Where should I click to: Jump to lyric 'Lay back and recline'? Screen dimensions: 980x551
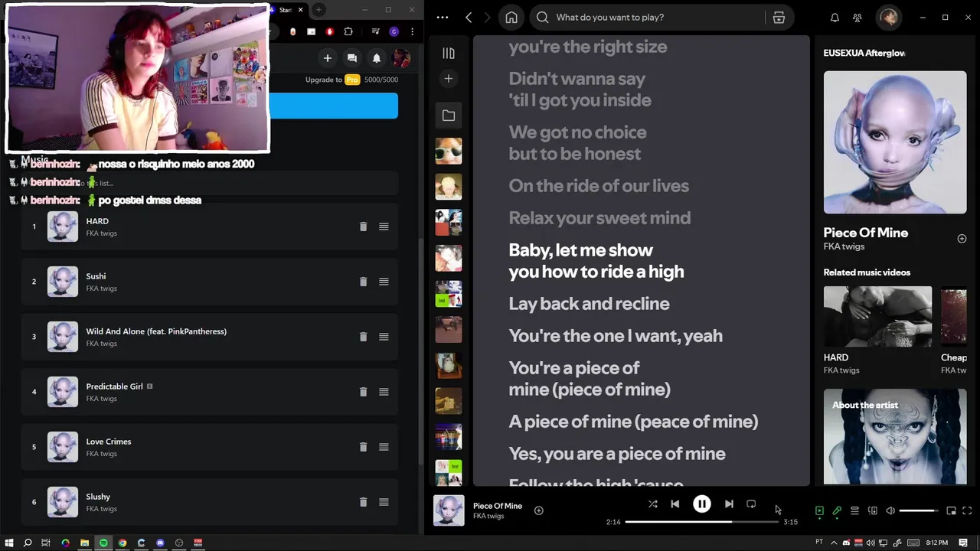point(589,304)
